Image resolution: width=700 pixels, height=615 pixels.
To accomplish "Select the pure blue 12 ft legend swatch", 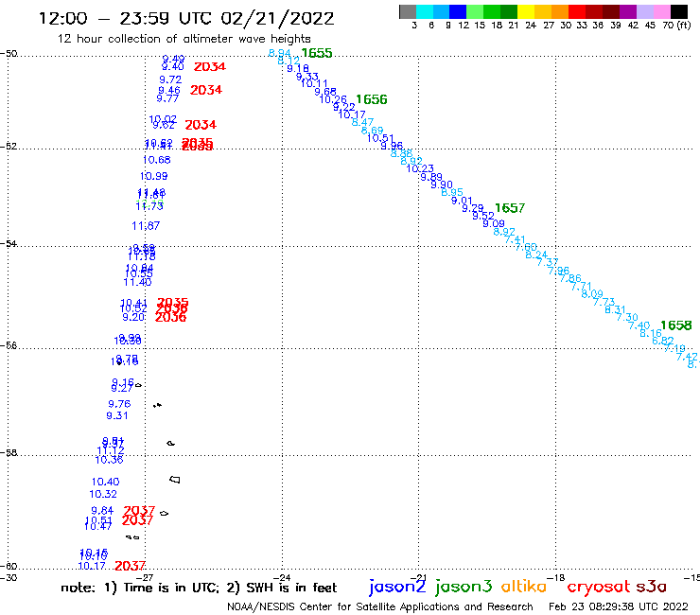I will coord(458,11).
